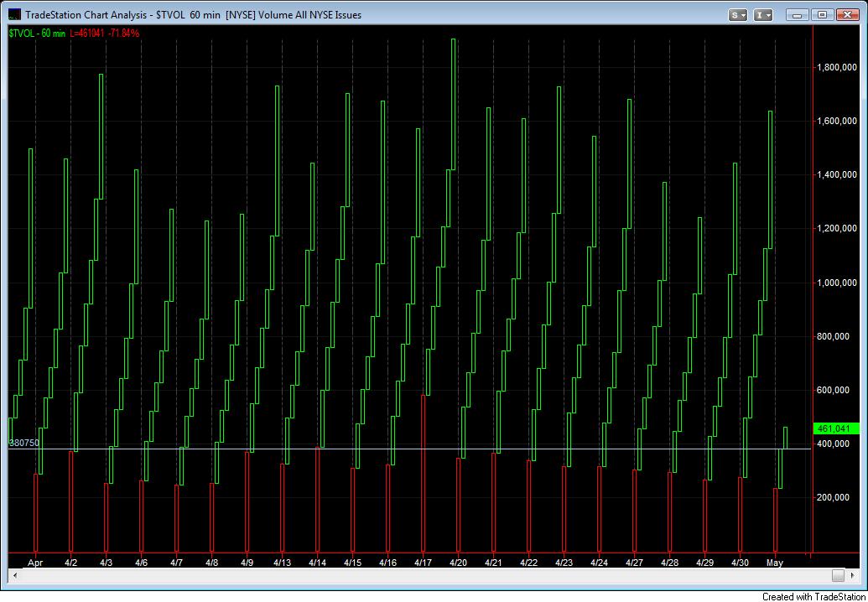
Task: Click the May label on time axis
Action: click(x=775, y=563)
